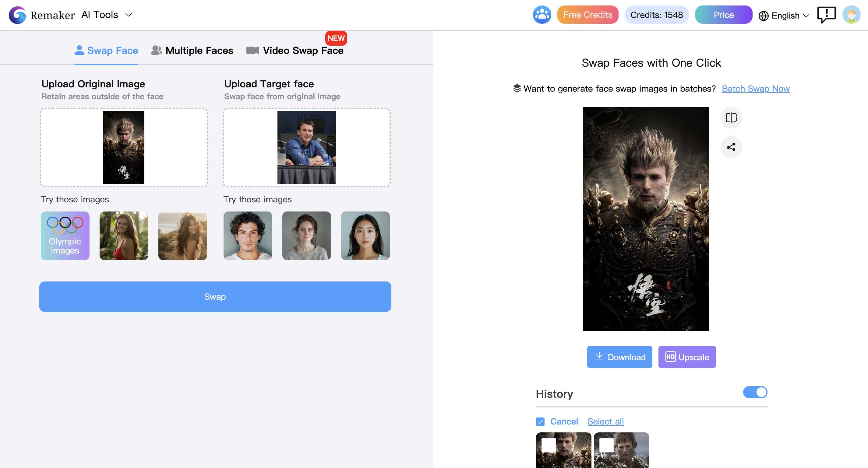This screenshot has height=468, width=868.
Task: Click the uploaded original monkey warrior image
Action: click(124, 148)
